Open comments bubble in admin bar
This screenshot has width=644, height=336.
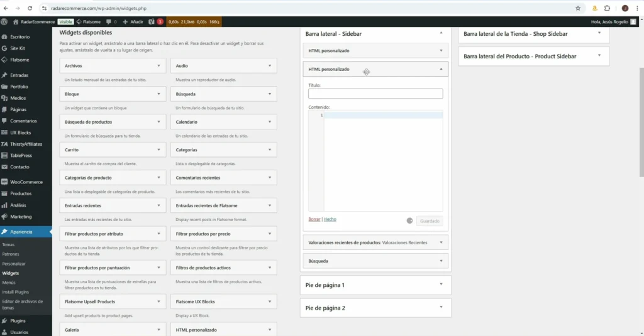(x=111, y=22)
